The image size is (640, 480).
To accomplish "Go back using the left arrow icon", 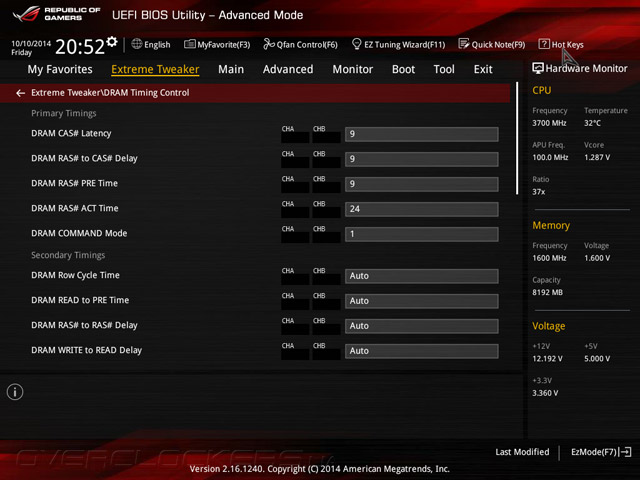I will pos(20,93).
